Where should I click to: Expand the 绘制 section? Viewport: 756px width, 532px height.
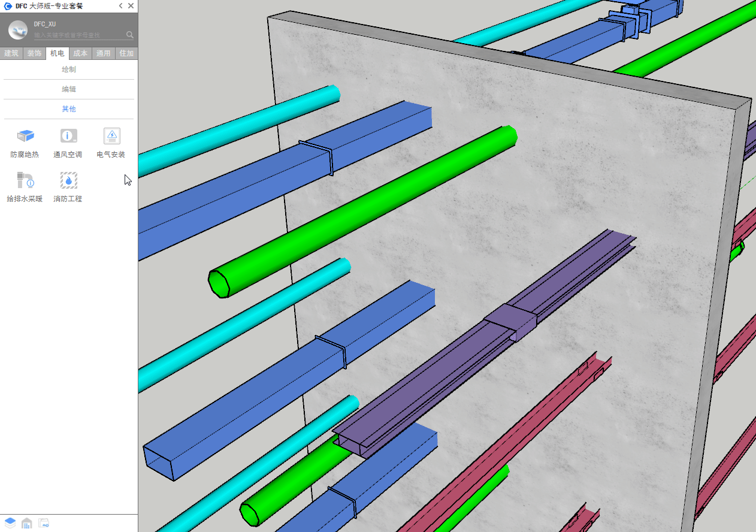(69, 69)
